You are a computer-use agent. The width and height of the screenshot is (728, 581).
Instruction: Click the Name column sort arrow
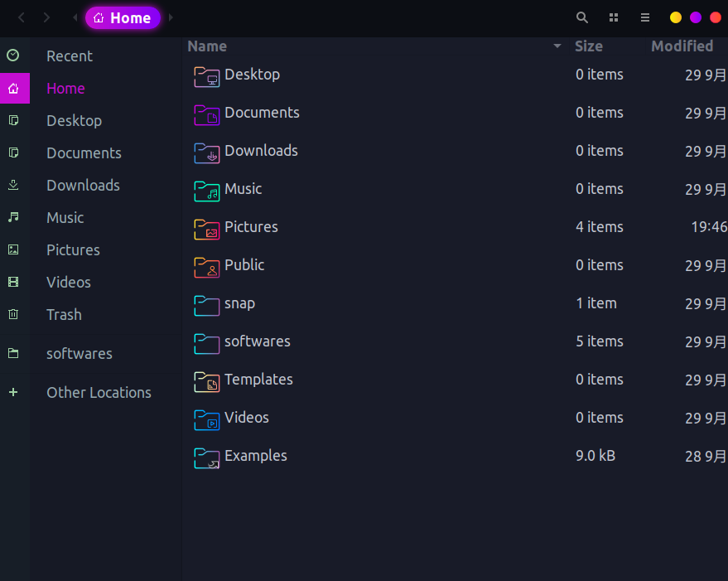[557, 46]
